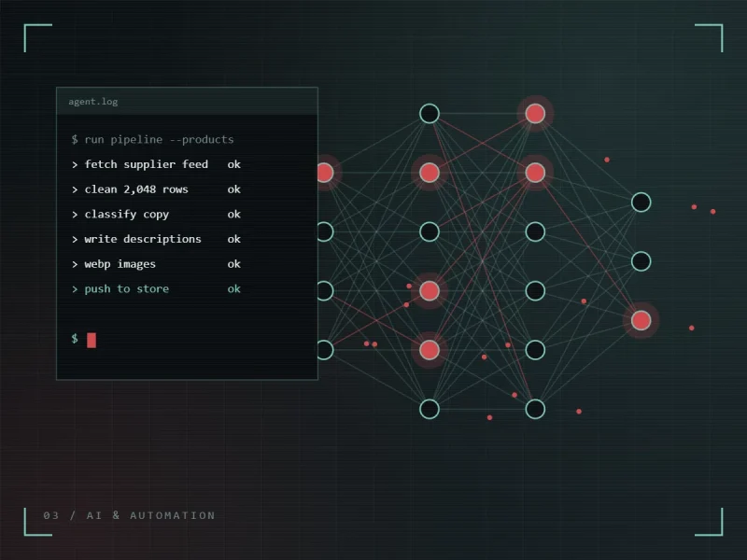747x560 pixels.
Task: Click the agent.log window title
Action: point(92,102)
